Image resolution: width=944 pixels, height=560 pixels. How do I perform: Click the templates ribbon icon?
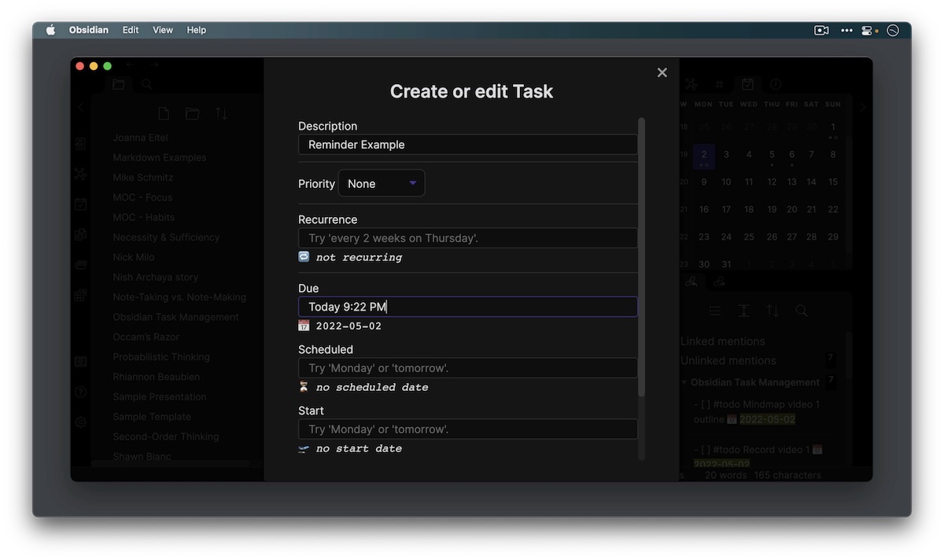(80, 234)
